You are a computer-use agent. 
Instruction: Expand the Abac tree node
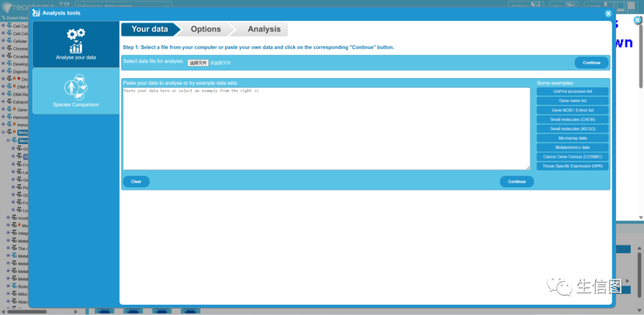point(8,301)
